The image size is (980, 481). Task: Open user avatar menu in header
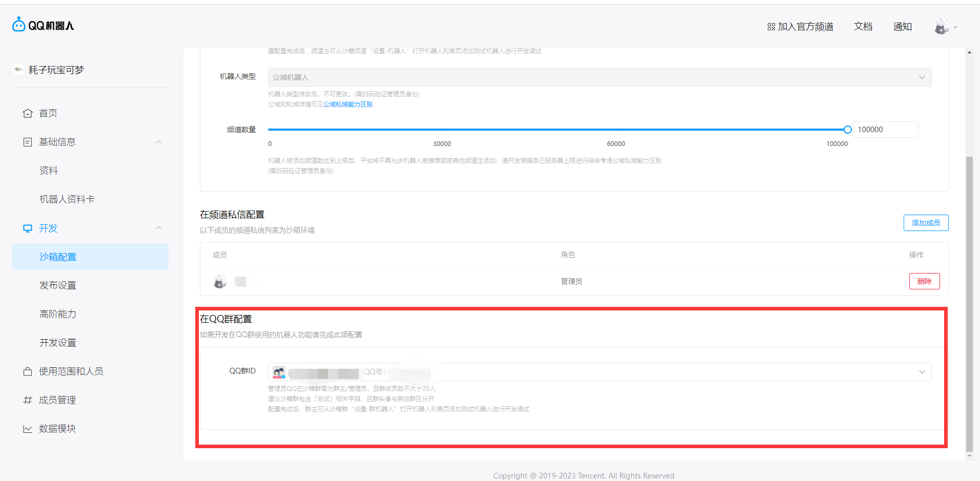942,27
